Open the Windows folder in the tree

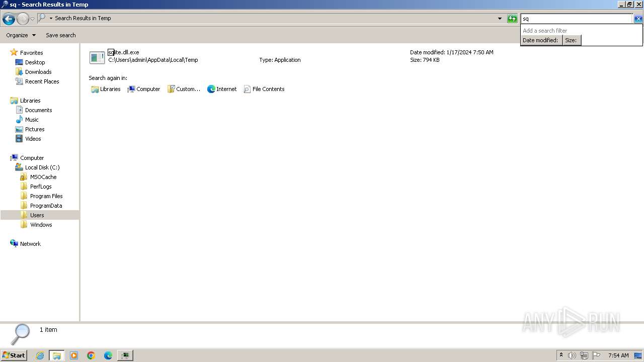click(x=41, y=225)
